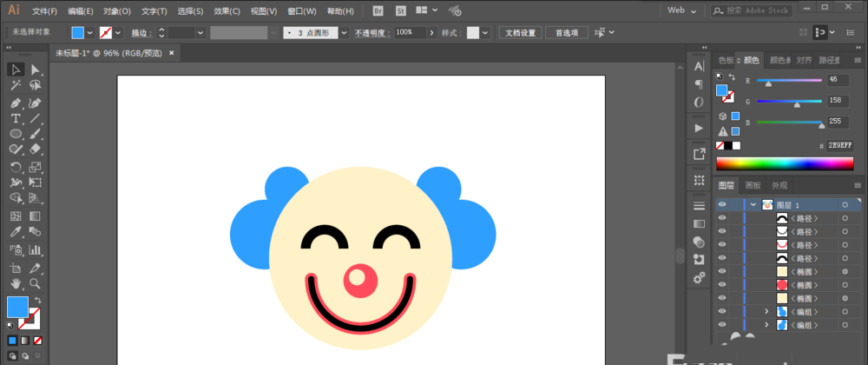
Task: Select the Hand tool
Action: (16, 283)
